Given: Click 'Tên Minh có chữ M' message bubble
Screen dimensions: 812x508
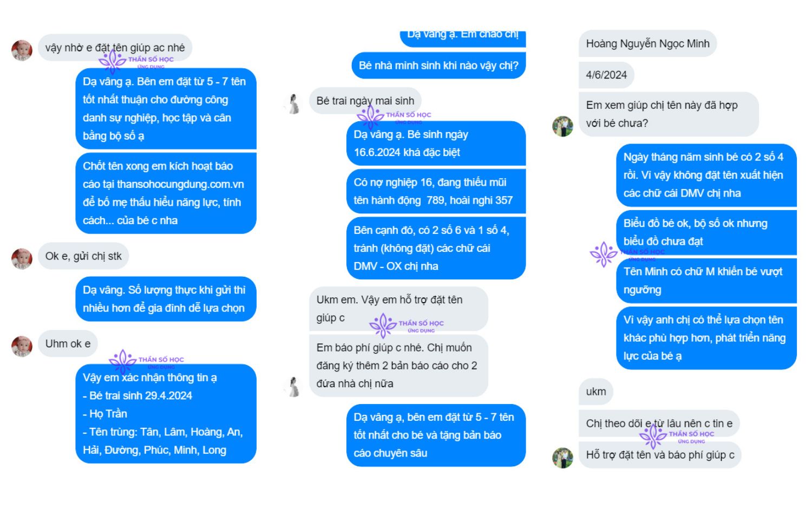Looking at the screenshot, I should [706, 281].
